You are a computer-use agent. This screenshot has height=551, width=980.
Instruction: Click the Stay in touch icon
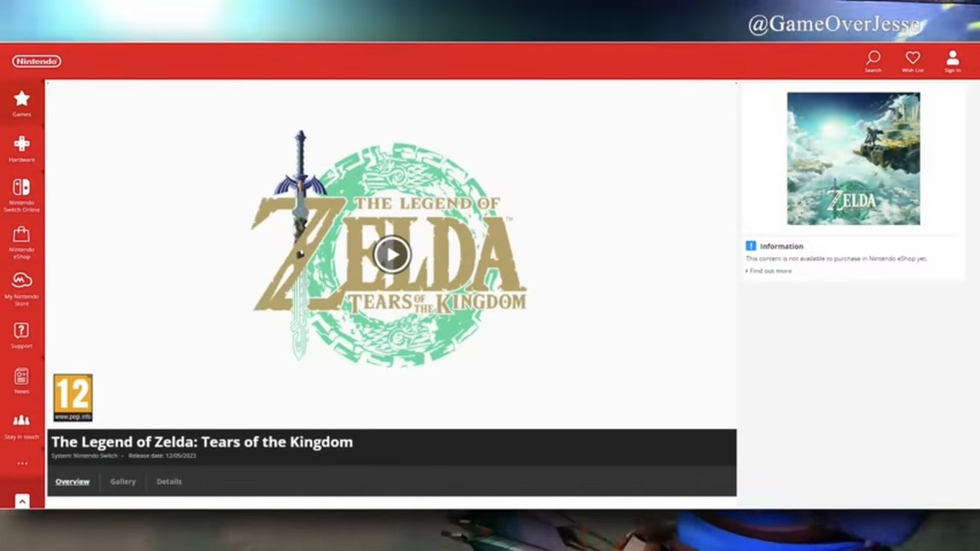pyautogui.click(x=21, y=422)
